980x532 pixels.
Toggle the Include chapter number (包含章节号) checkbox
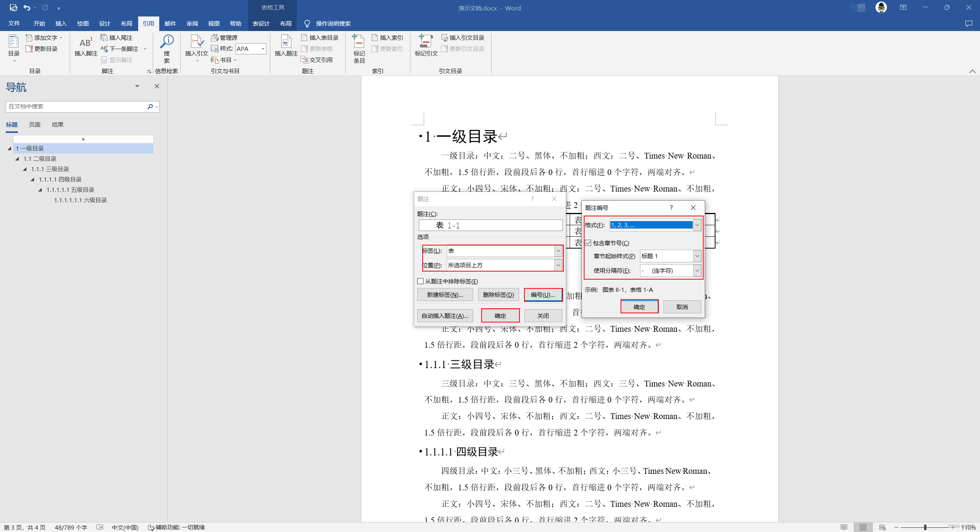[x=588, y=243]
